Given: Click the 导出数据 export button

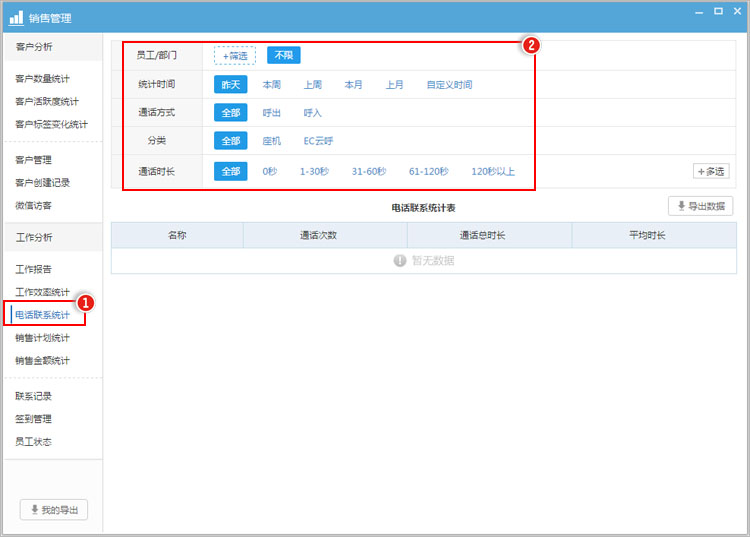Looking at the screenshot, I should (701, 206).
